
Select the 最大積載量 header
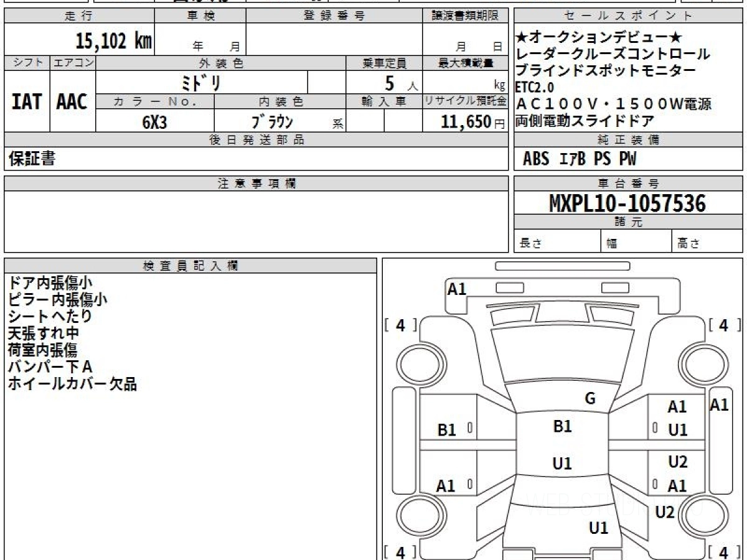(465, 63)
